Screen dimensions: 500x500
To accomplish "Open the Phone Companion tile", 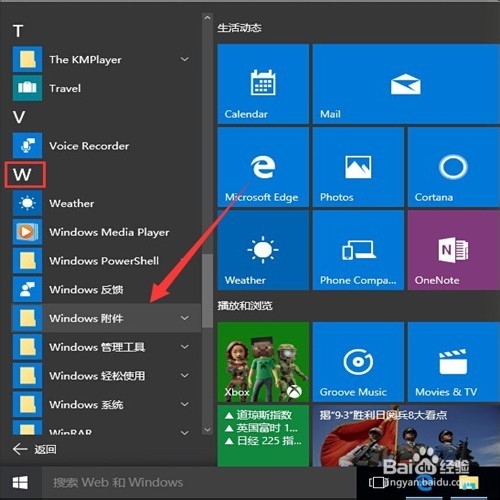I will pyautogui.click(x=358, y=250).
